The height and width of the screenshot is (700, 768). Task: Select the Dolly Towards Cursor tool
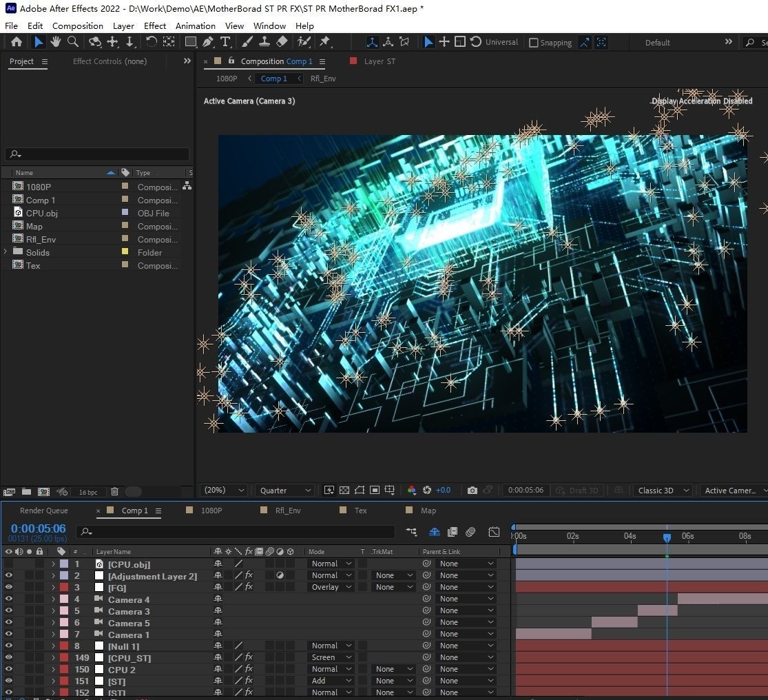click(129, 42)
